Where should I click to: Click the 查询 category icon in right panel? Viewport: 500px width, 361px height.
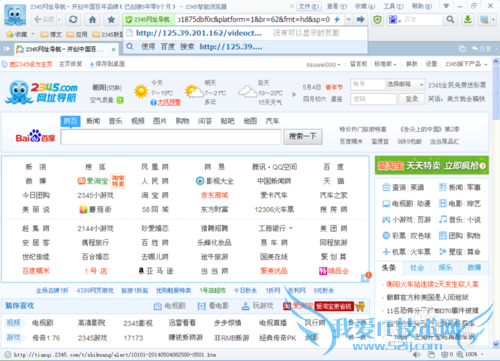pos(386,187)
